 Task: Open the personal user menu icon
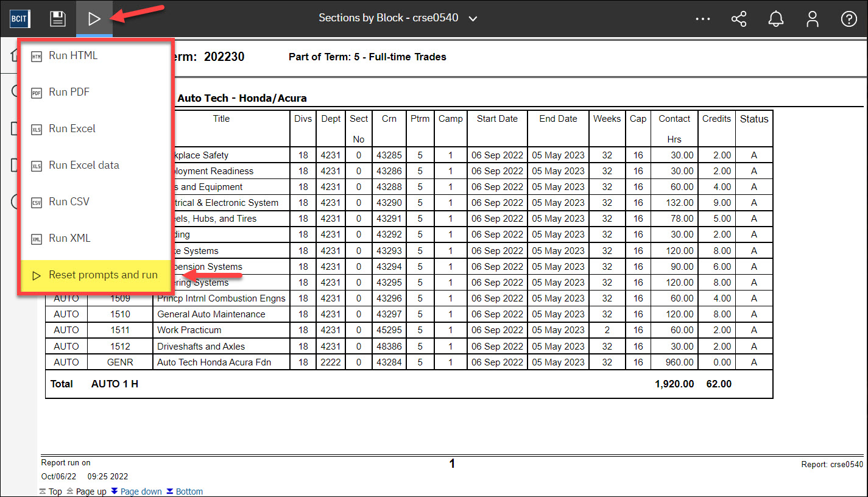point(812,19)
